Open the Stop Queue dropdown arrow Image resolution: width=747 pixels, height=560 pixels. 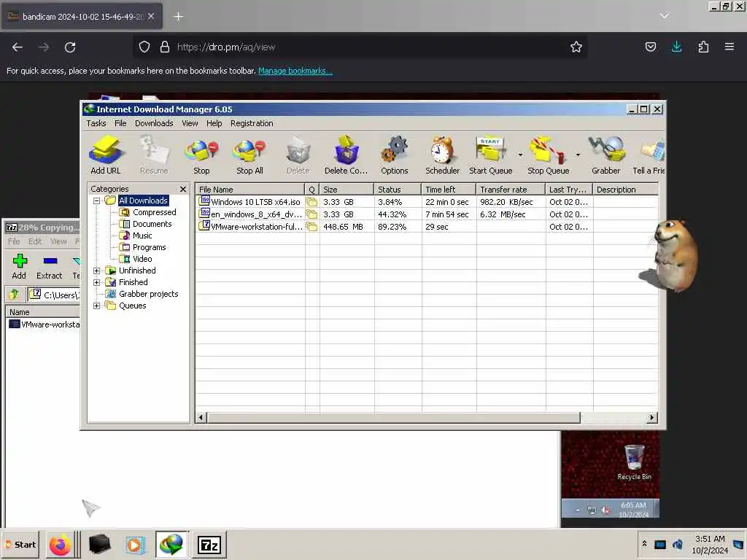[x=578, y=155]
